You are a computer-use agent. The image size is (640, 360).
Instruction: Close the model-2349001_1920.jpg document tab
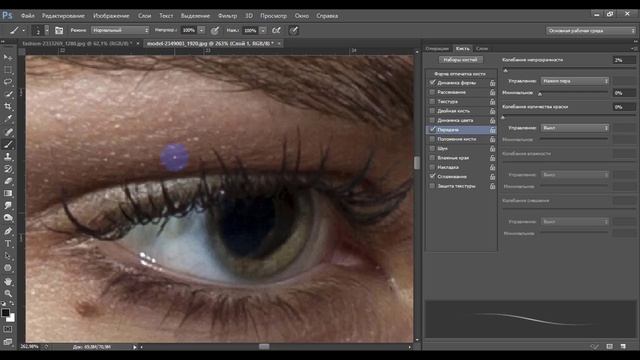pos(279,43)
